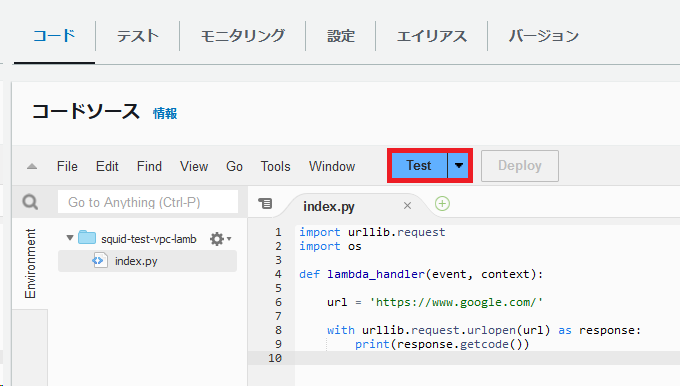Select the index.py editor tab

pos(329,206)
